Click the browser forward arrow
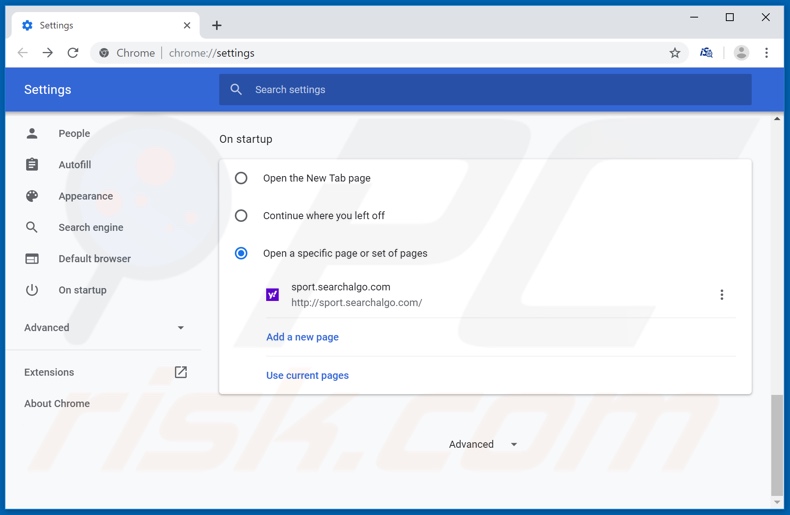The width and height of the screenshot is (790, 515). click(x=48, y=53)
